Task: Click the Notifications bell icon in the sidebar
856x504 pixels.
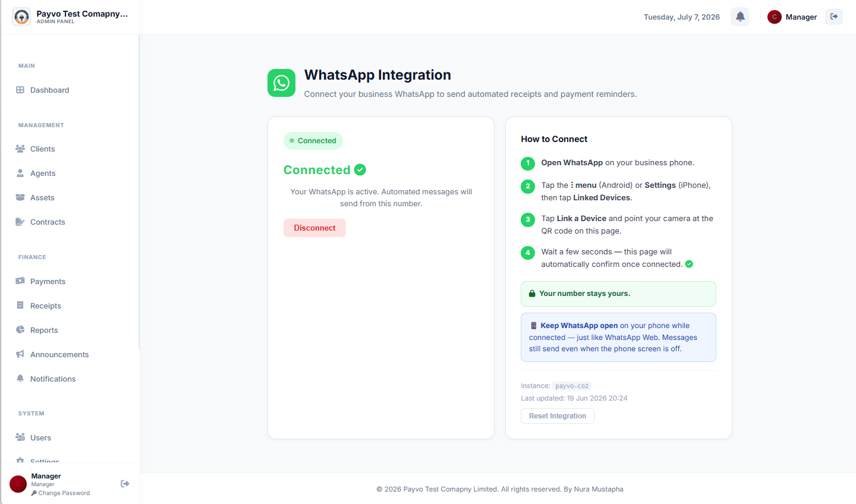Action: pos(20,379)
